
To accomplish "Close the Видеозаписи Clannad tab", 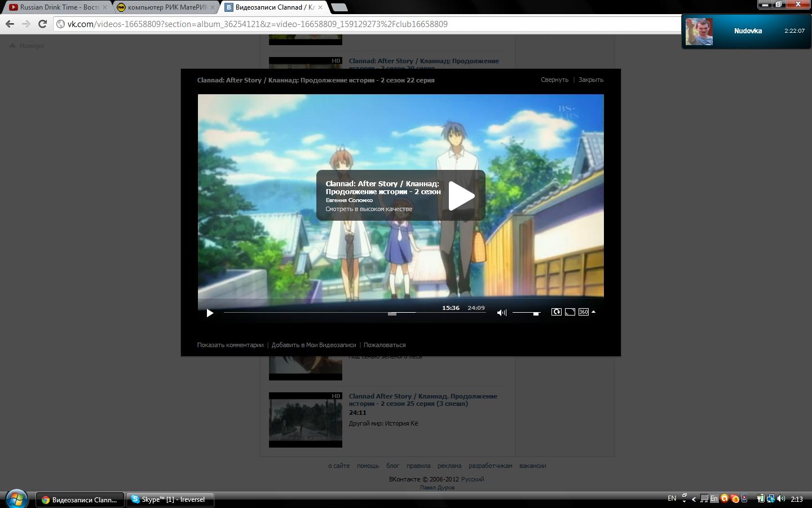I will click(x=320, y=7).
